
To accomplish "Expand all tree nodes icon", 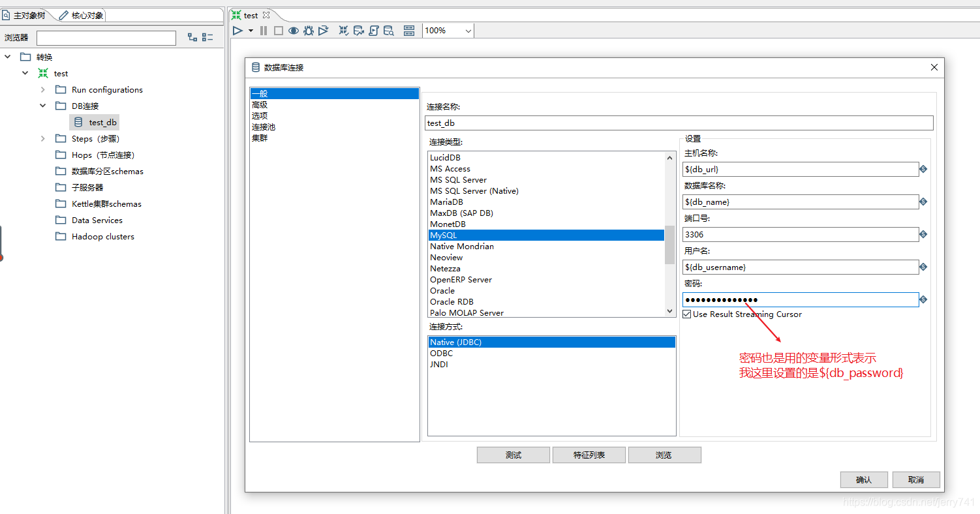I will 192,38.
